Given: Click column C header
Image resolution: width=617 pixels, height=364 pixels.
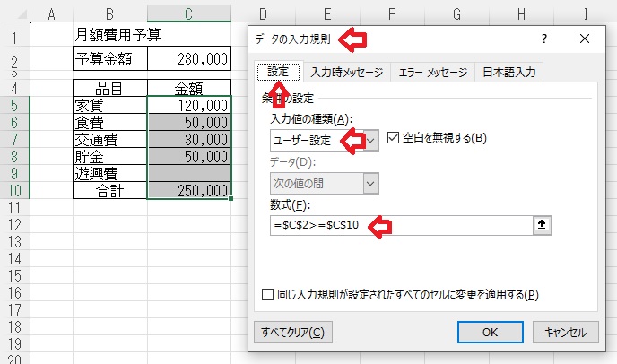Looking at the screenshot, I should tap(188, 13).
